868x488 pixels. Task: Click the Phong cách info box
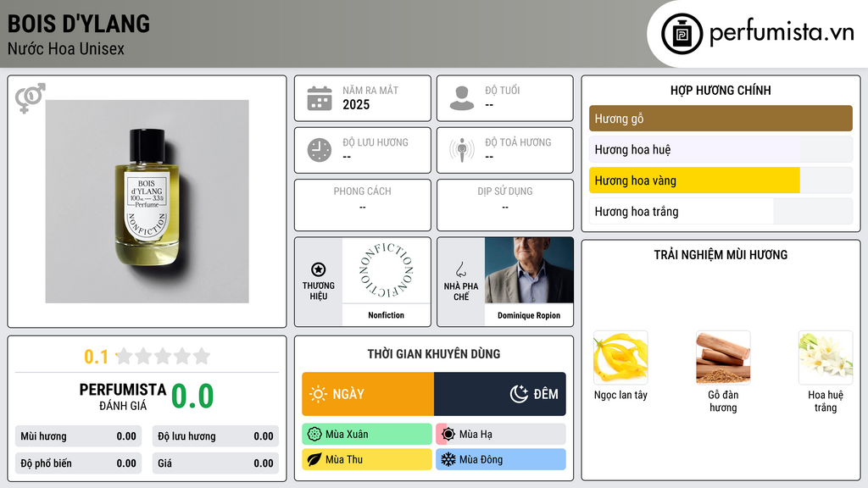(x=363, y=205)
